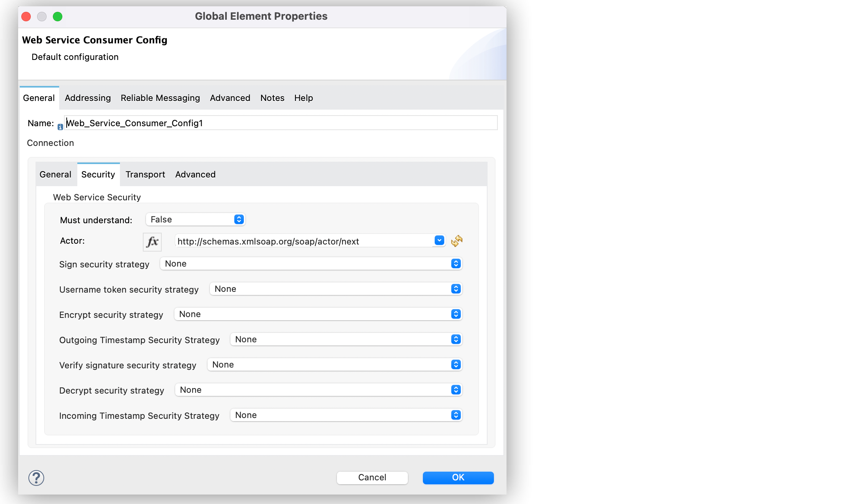The width and height of the screenshot is (845, 504).
Task: Click the Reliable Messaging tab
Action: coord(160,98)
